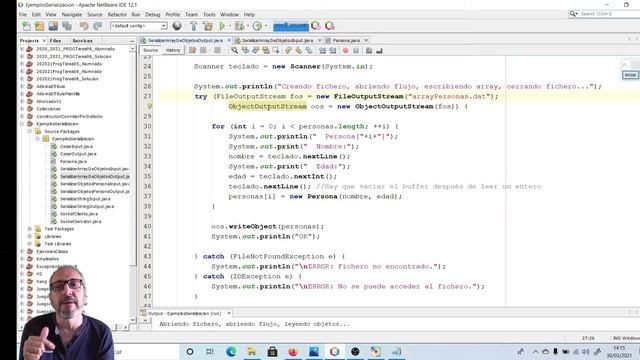Image resolution: width=640 pixels, height=360 pixels.
Task: Click the Stop Macro Recording square icon
Action: 356,51
